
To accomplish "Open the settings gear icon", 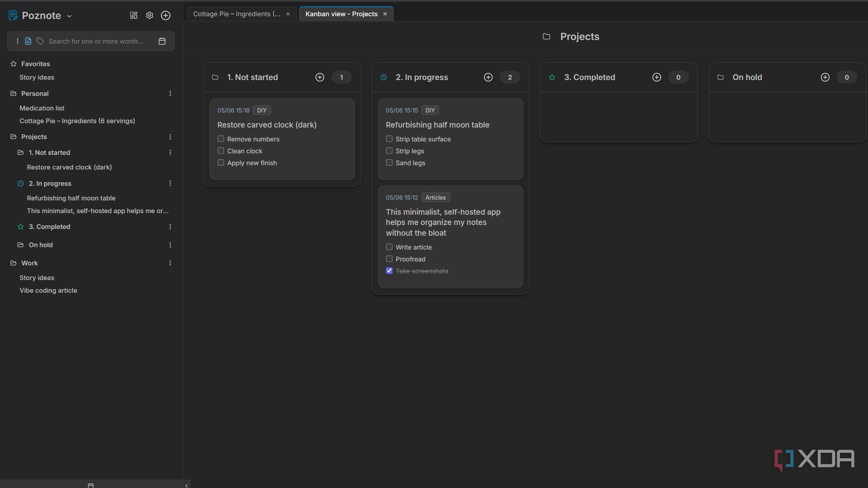I will click(x=149, y=15).
